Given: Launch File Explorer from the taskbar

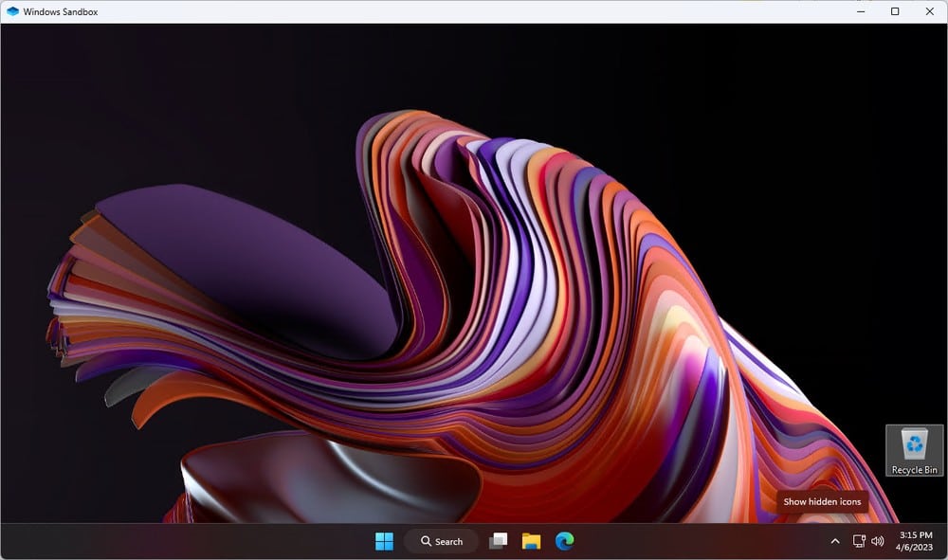Looking at the screenshot, I should click(x=532, y=541).
